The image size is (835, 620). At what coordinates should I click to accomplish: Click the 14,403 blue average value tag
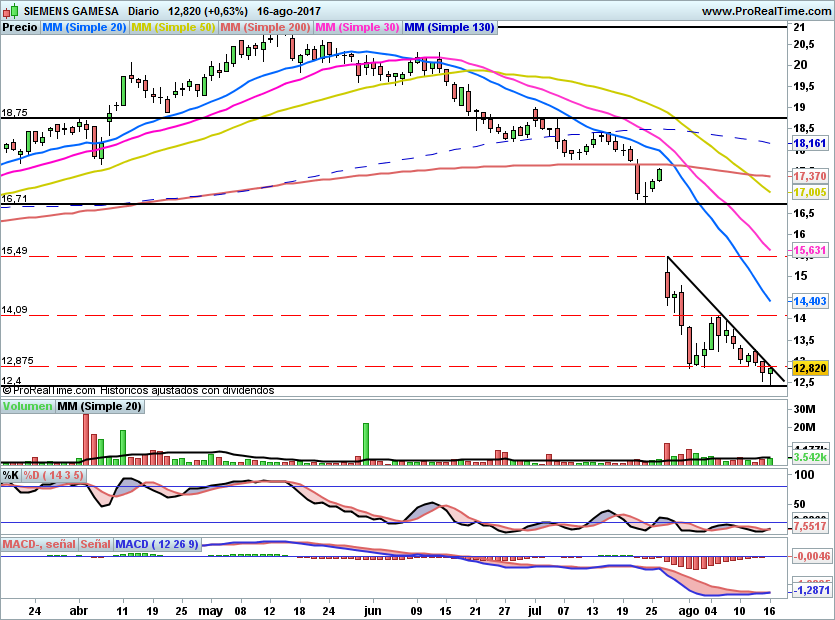[x=811, y=300]
